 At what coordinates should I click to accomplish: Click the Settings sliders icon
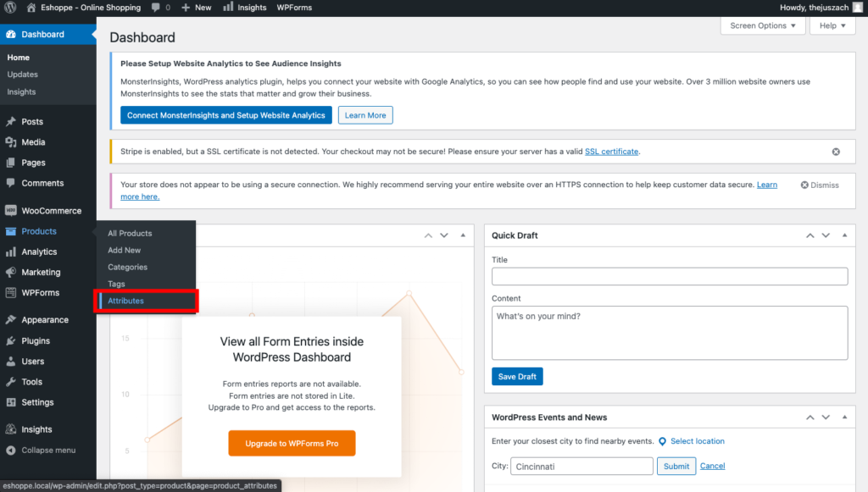(x=10, y=402)
